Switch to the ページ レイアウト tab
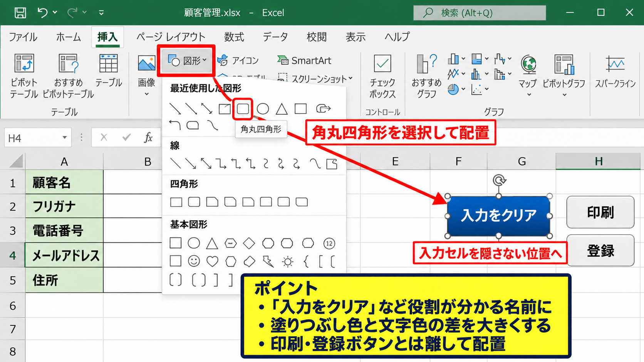Image resolution: width=644 pixels, height=362 pixels. tap(171, 37)
